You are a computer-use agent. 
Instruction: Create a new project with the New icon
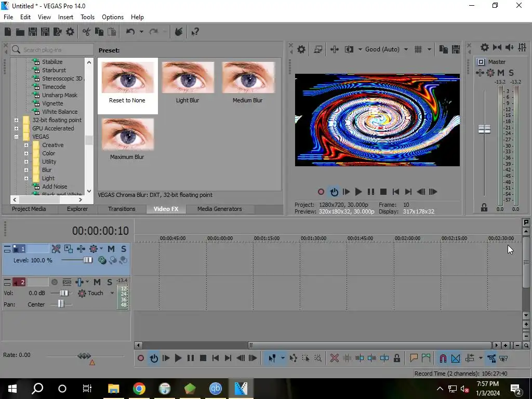tap(8, 32)
